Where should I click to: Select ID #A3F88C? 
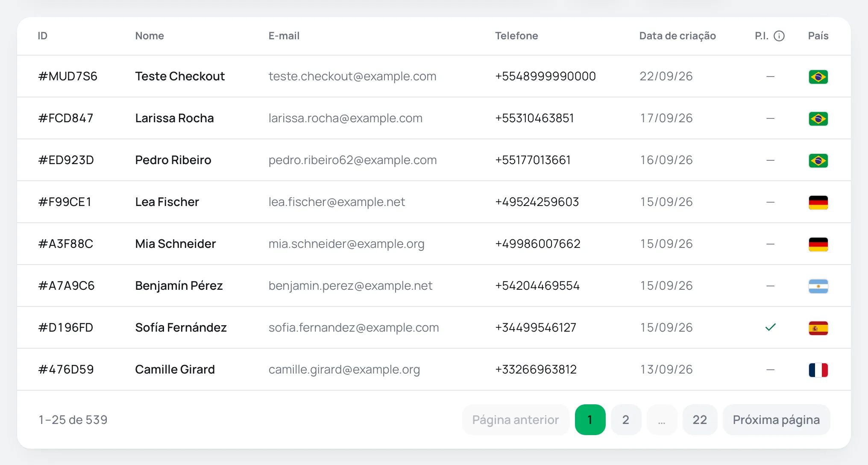point(66,244)
